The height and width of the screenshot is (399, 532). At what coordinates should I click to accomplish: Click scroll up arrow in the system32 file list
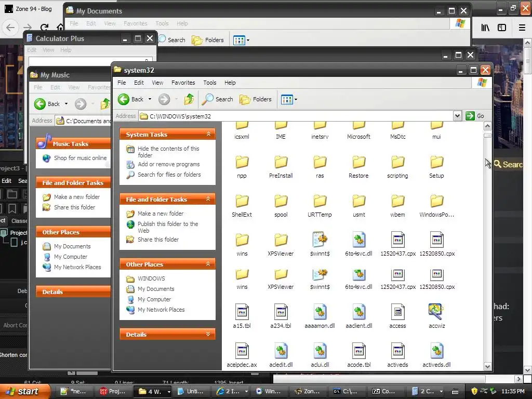coord(487,126)
